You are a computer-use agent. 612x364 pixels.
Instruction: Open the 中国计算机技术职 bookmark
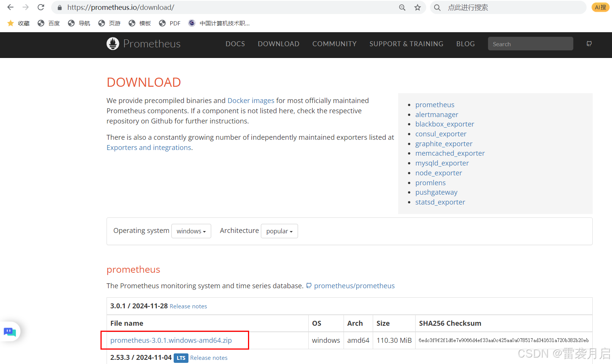click(219, 23)
